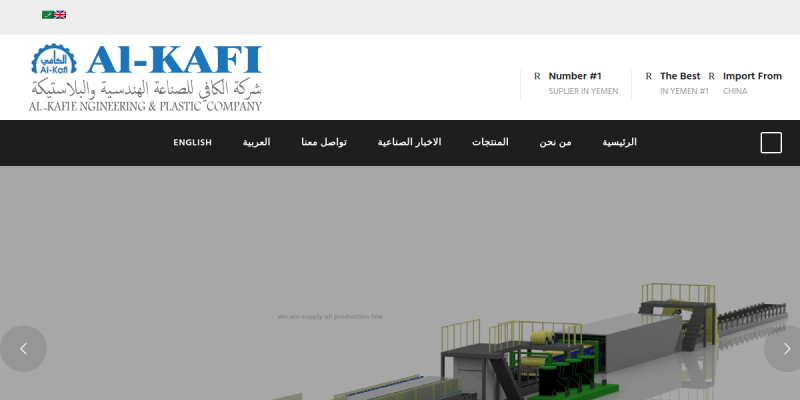Click the 'The Best' header text
Screen dimensions: 800x400
(680, 76)
